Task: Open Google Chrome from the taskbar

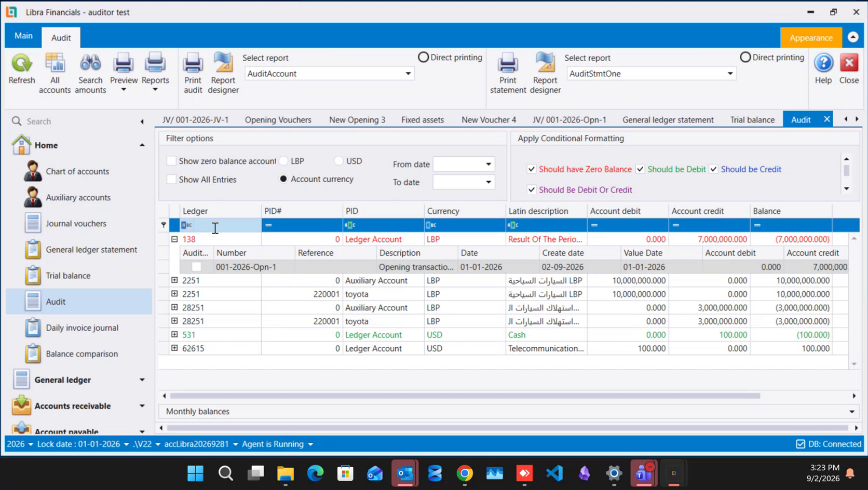Action: point(465,473)
